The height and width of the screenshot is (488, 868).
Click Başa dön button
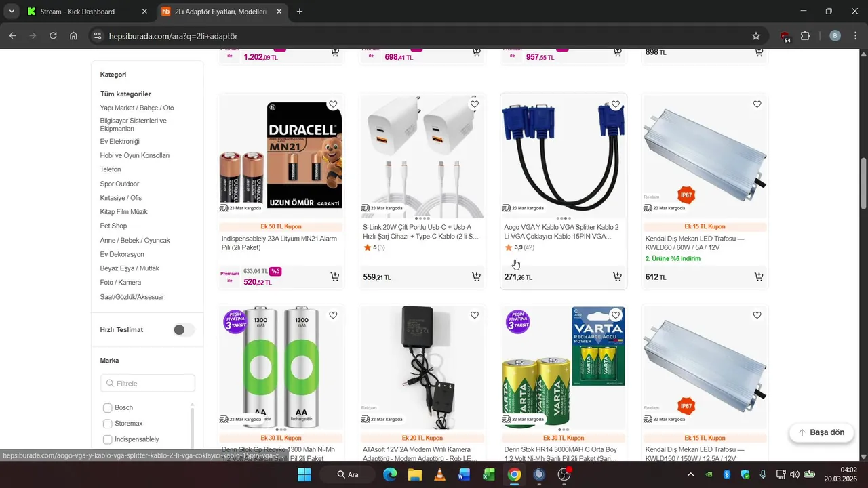coord(821,432)
